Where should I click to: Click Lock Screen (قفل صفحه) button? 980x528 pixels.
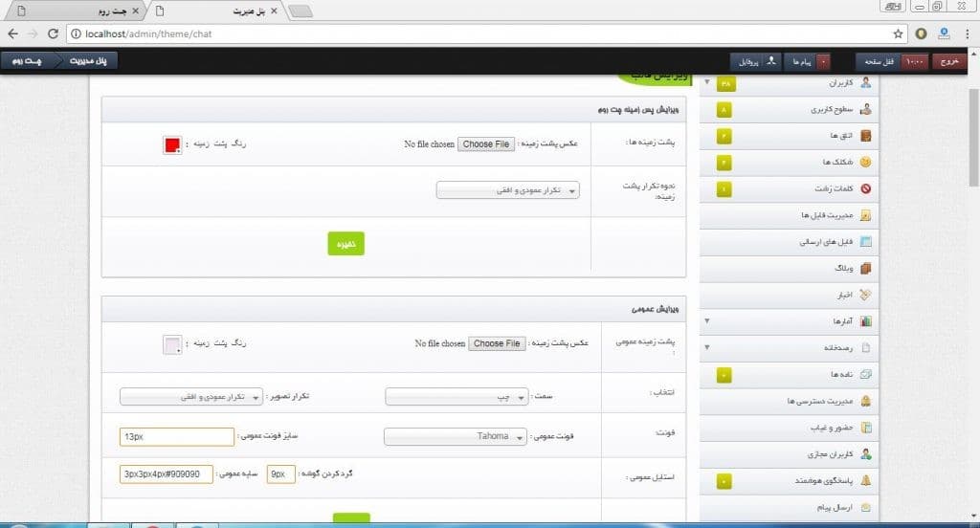click(x=880, y=61)
